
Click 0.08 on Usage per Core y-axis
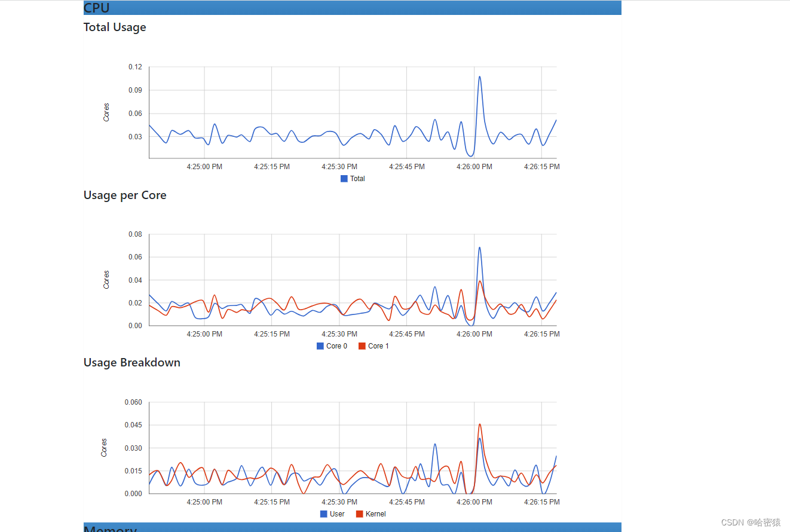pos(135,234)
